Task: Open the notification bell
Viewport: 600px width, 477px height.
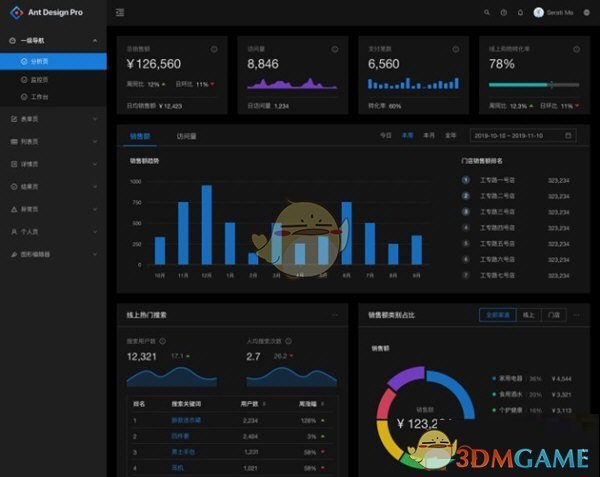Action: coord(520,12)
